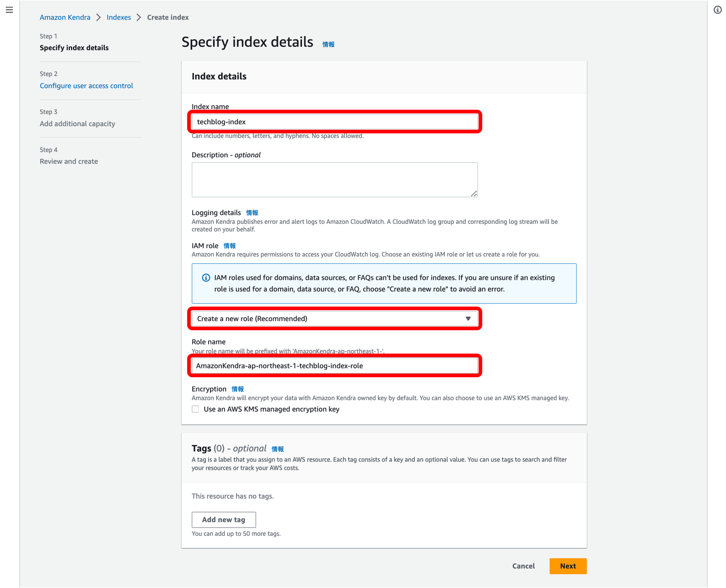726x588 pixels.
Task: Open Configure user access control step
Action: coord(86,86)
